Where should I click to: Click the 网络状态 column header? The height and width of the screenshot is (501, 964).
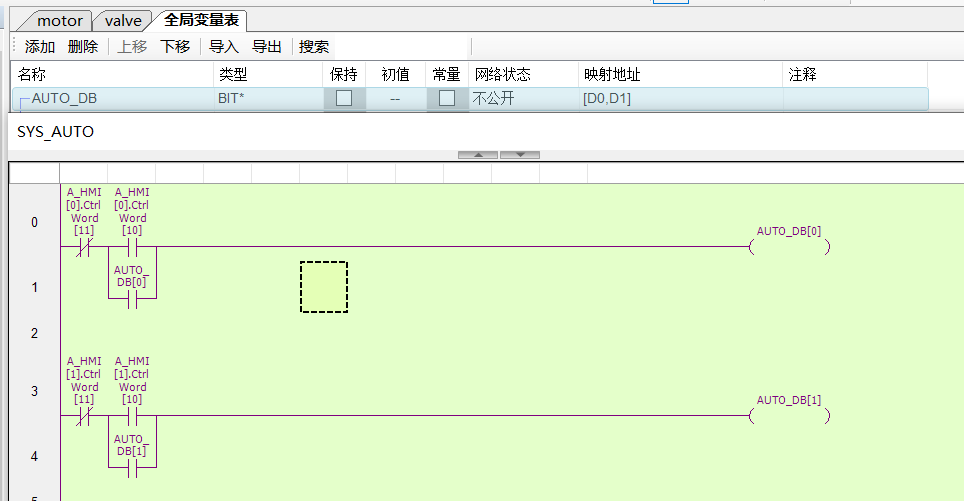(x=523, y=74)
